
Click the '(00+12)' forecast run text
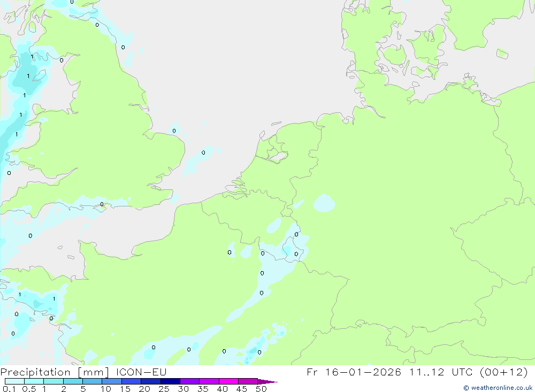point(503,372)
